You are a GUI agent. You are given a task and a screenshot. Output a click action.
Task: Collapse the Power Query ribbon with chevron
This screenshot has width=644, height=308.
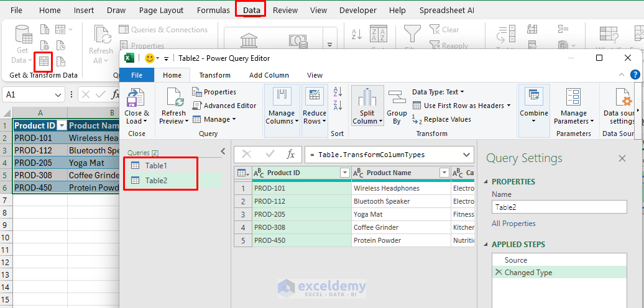pos(622,75)
